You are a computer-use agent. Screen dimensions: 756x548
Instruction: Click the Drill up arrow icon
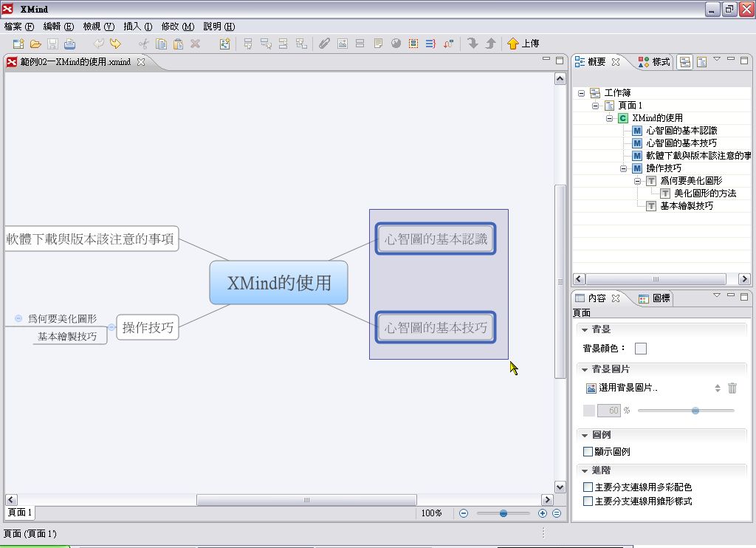(x=490, y=44)
